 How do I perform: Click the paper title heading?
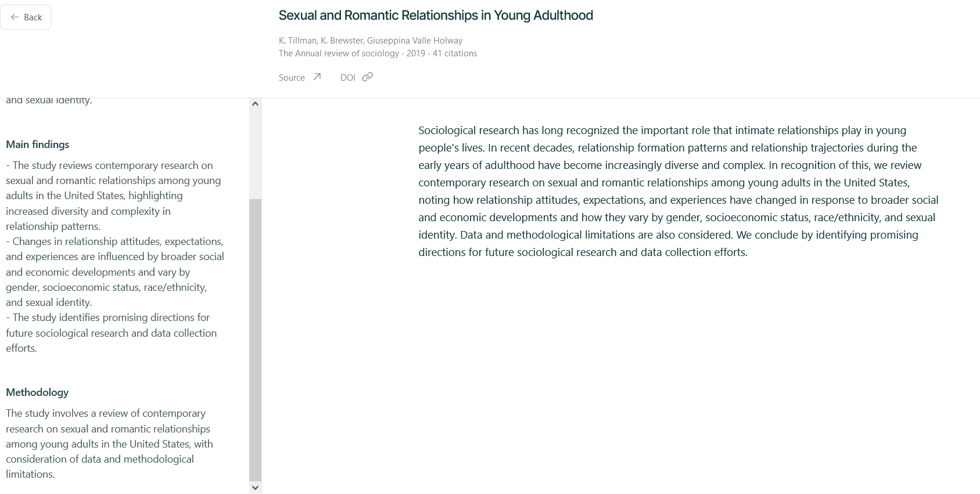[436, 16]
